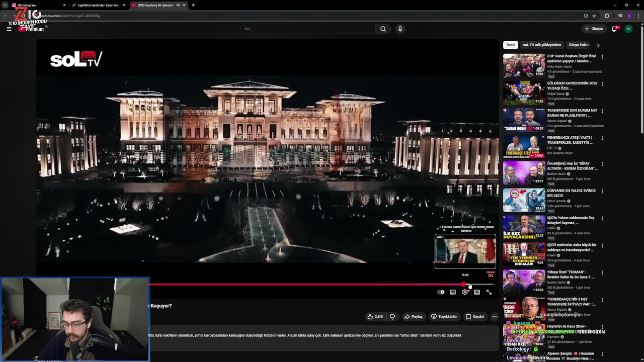644x362 pixels.
Task: Dislike the video
Action: [392, 317]
